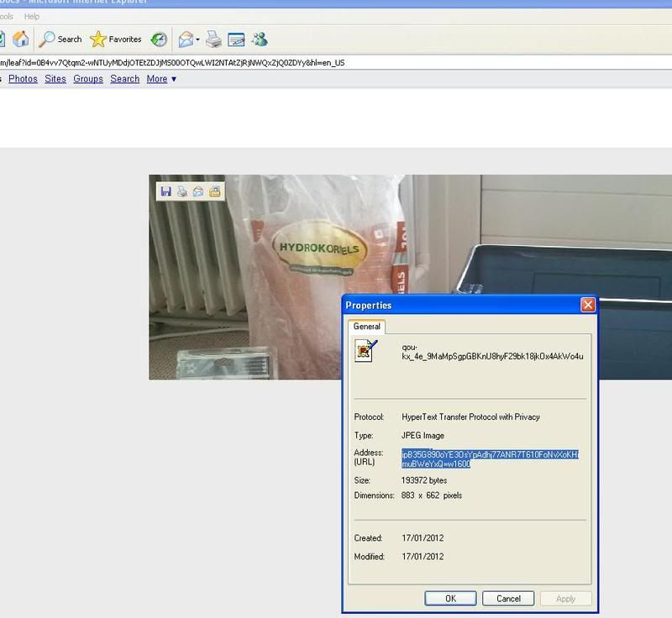
Task: Open the Help menu
Action: pos(32,17)
